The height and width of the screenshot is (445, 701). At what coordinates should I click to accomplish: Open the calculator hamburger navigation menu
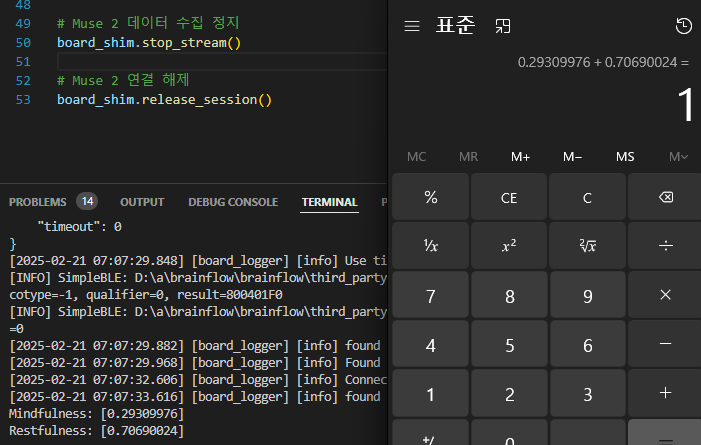tap(412, 26)
